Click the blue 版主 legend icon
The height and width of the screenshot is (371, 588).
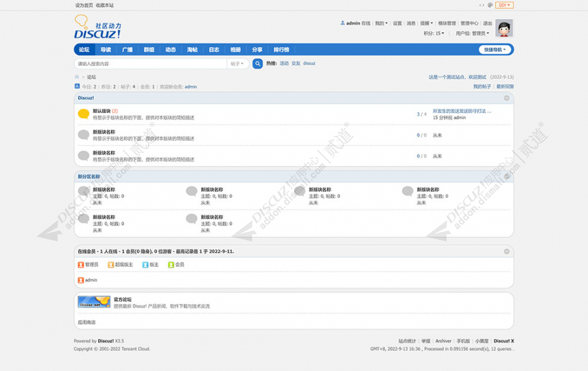pyautogui.click(x=145, y=265)
